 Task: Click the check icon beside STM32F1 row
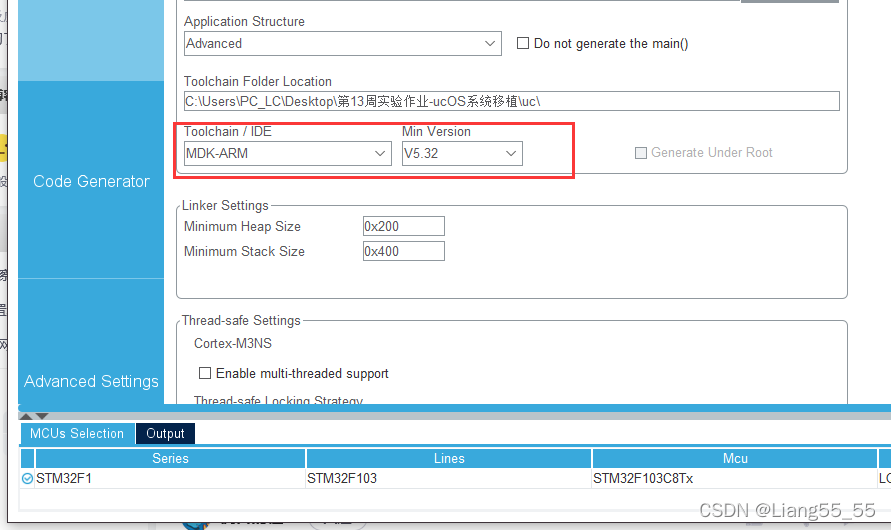click(x=27, y=479)
